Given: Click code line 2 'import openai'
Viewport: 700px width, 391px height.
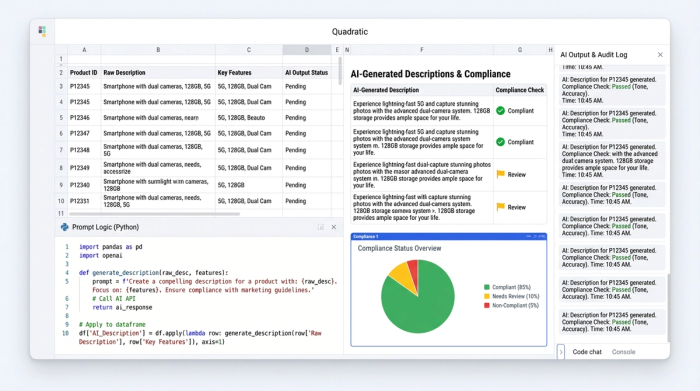Looking at the screenshot, I should pyautogui.click(x=100, y=255).
